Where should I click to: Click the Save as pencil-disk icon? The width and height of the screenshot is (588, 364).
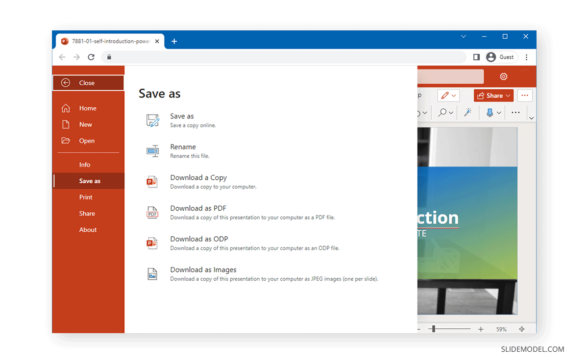(x=152, y=121)
